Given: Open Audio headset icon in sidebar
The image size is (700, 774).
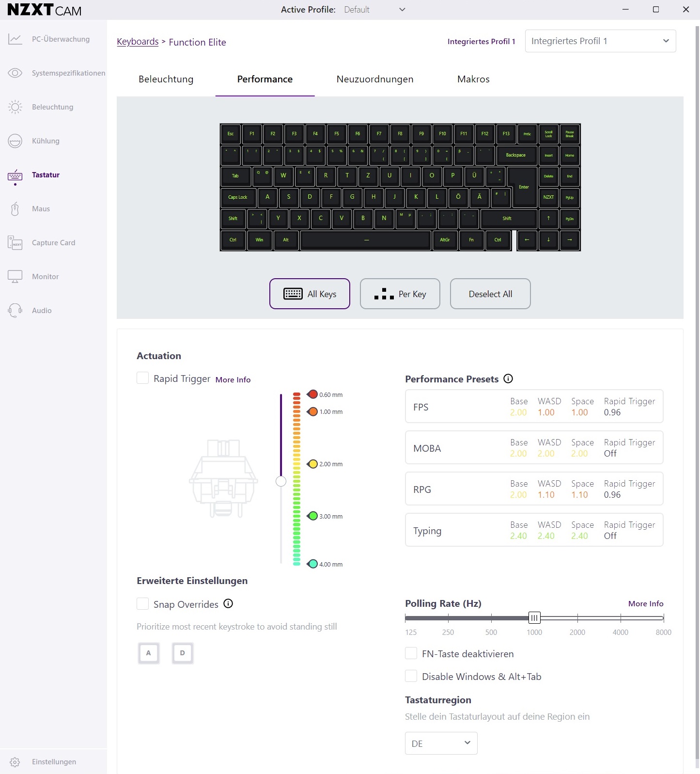Looking at the screenshot, I should click(15, 311).
